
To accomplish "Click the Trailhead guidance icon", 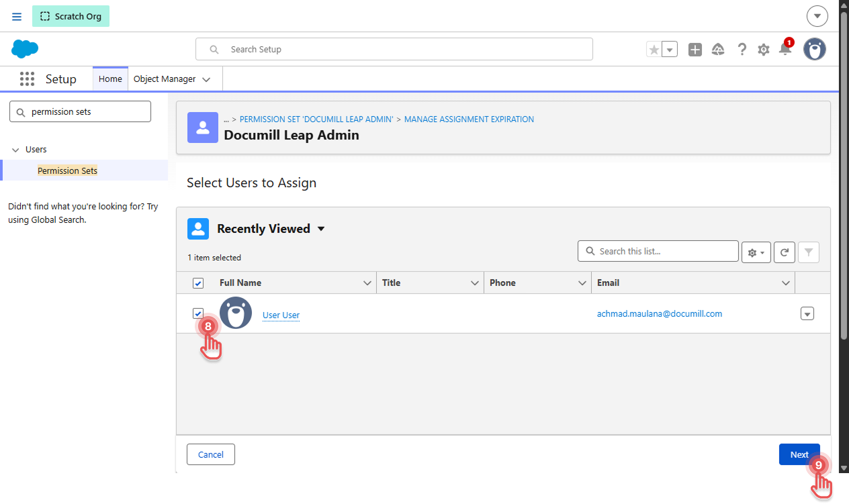I will [718, 50].
